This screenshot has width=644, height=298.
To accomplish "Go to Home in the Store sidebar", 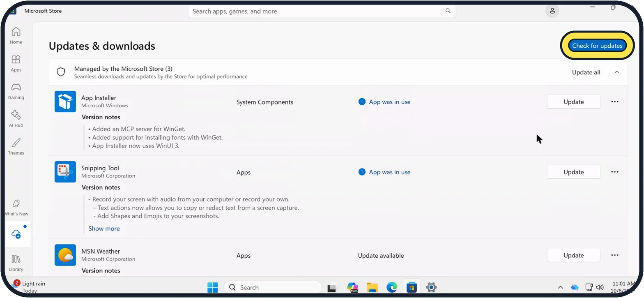I will click(16, 36).
